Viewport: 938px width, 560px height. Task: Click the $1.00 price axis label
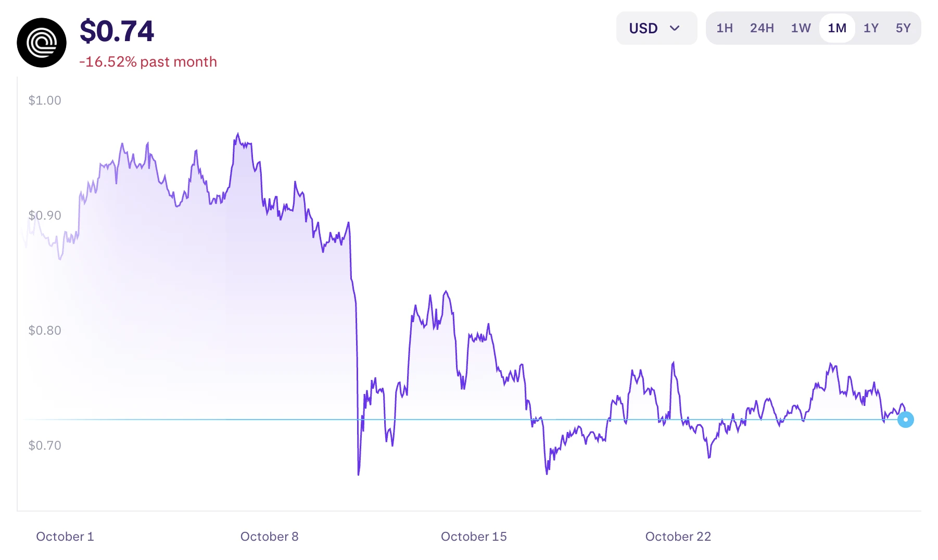(45, 100)
